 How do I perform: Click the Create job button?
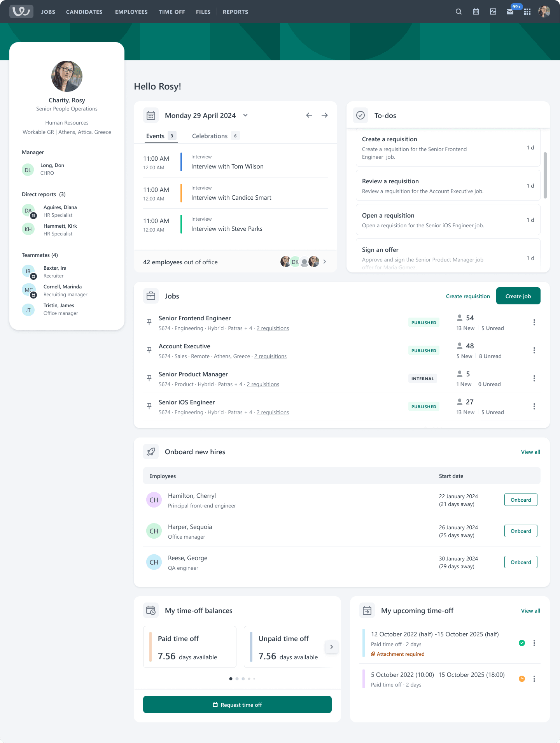click(518, 296)
